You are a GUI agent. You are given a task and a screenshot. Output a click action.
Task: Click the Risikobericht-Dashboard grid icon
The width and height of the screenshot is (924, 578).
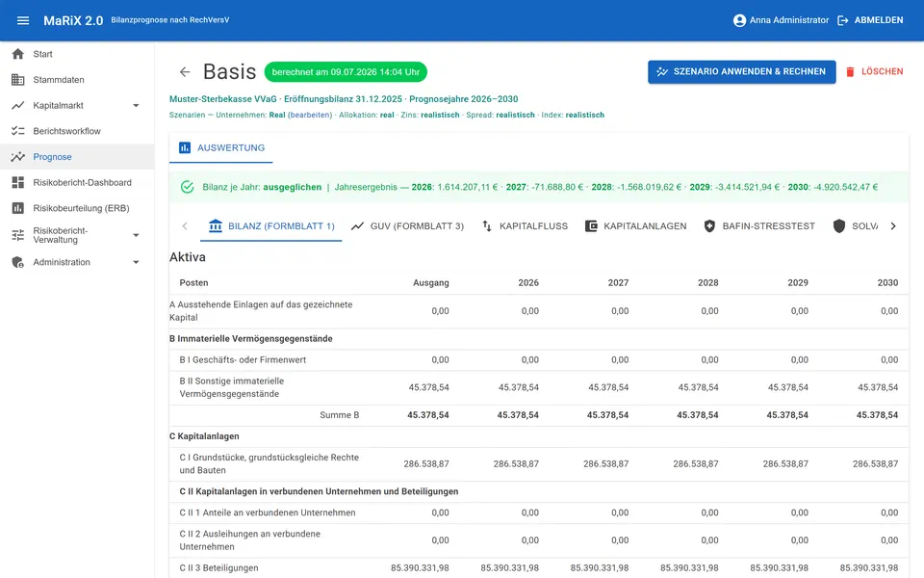18,182
